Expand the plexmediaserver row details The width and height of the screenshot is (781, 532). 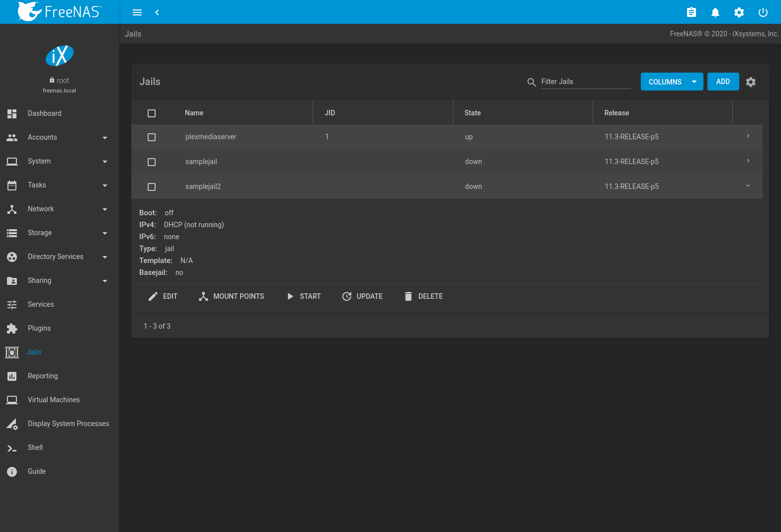point(748,136)
